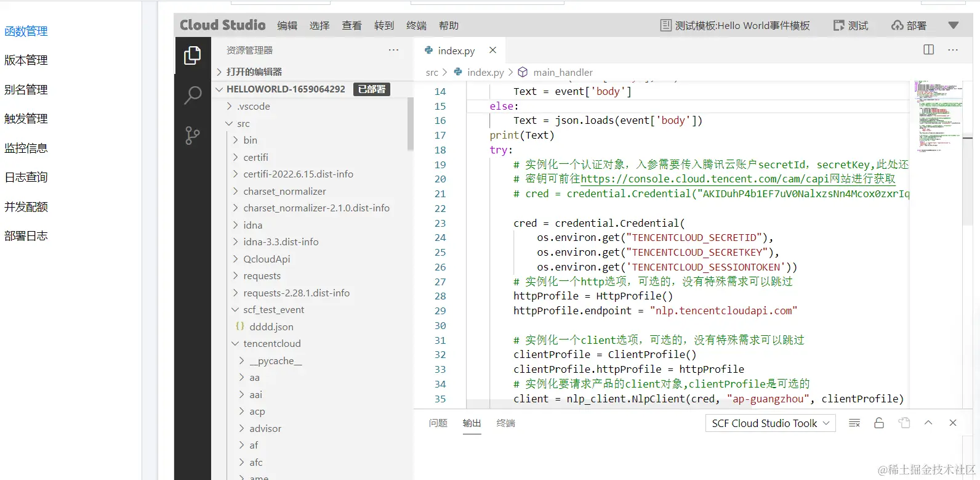This screenshot has width=980, height=480.
Task: Expand the idna folder
Action: click(310, 225)
